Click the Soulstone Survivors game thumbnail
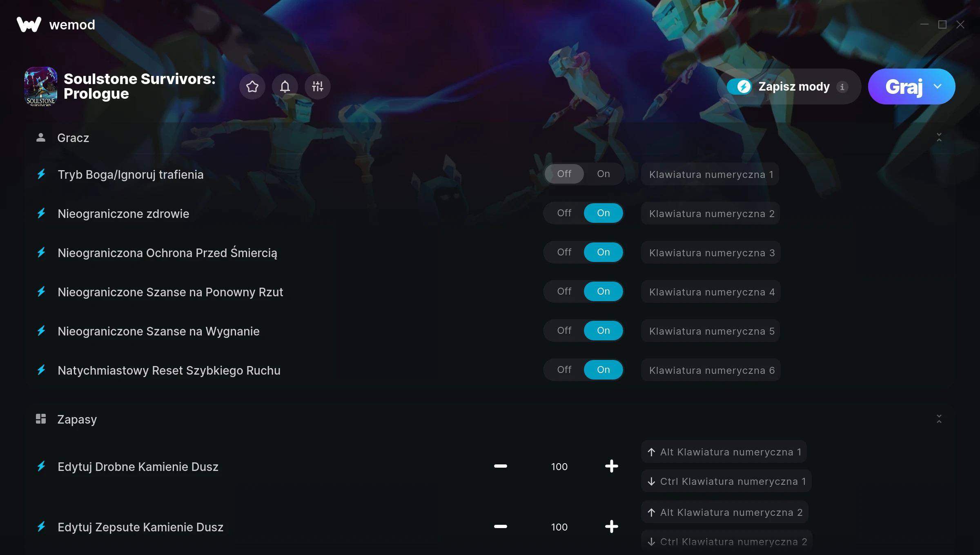This screenshot has height=555, width=980. pyautogui.click(x=40, y=87)
